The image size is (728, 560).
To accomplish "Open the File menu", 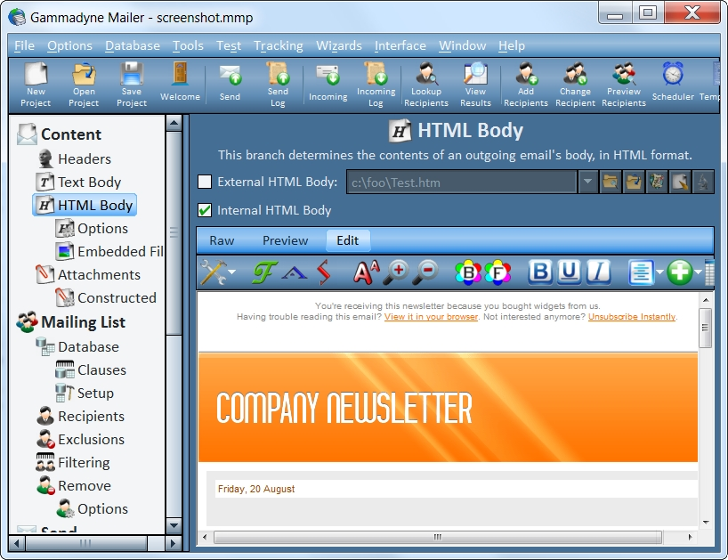I will (x=25, y=45).
